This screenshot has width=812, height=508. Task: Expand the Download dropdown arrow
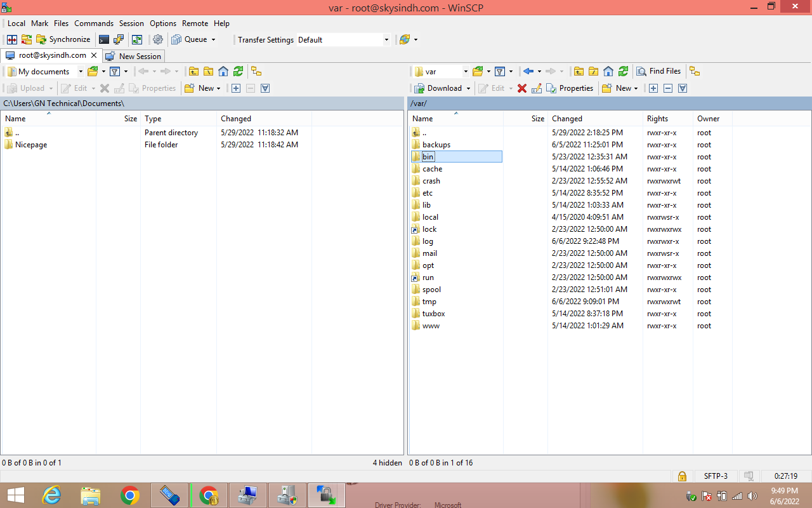(468, 88)
